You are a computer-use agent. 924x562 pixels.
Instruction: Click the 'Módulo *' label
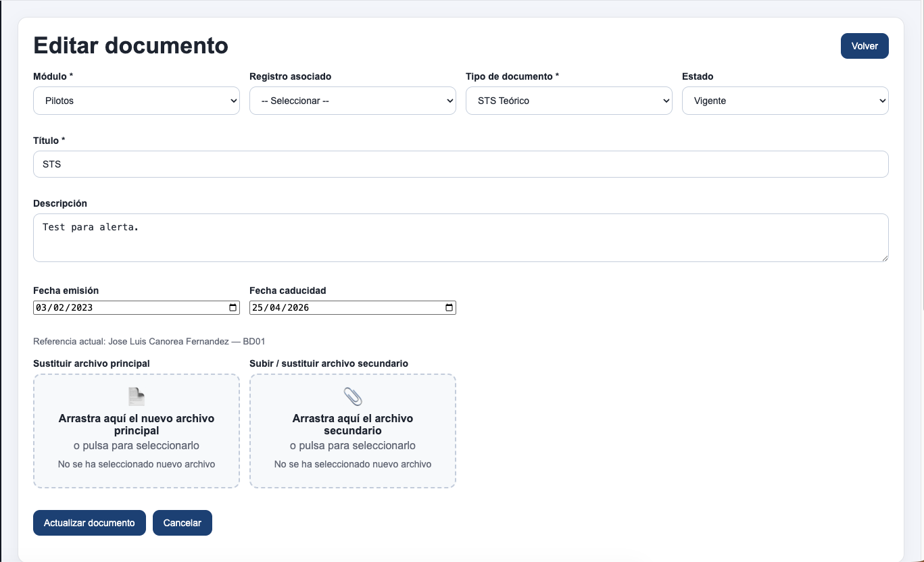pyautogui.click(x=53, y=76)
